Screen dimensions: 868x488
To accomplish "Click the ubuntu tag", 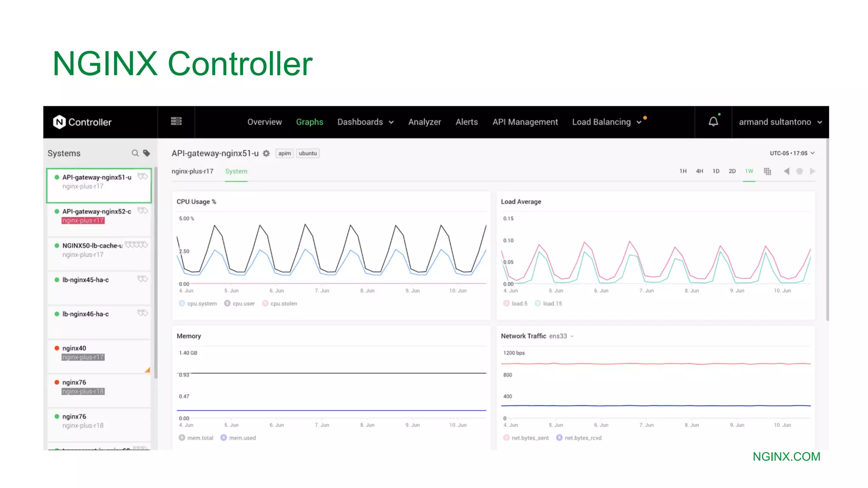I will coord(308,153).
